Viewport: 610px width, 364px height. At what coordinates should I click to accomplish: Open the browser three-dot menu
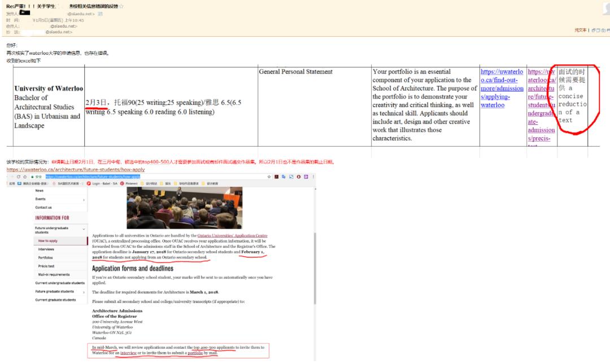click(313, 176)
